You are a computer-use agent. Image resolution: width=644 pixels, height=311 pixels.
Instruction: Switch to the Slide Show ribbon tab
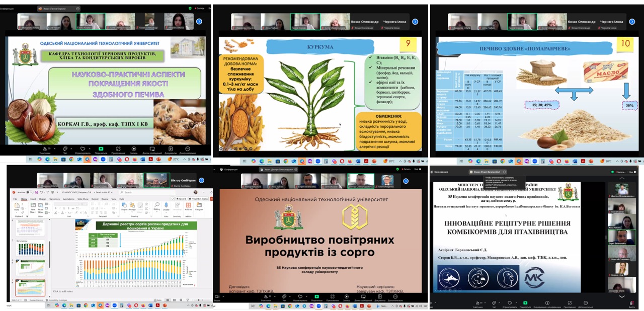coord(83,199)
